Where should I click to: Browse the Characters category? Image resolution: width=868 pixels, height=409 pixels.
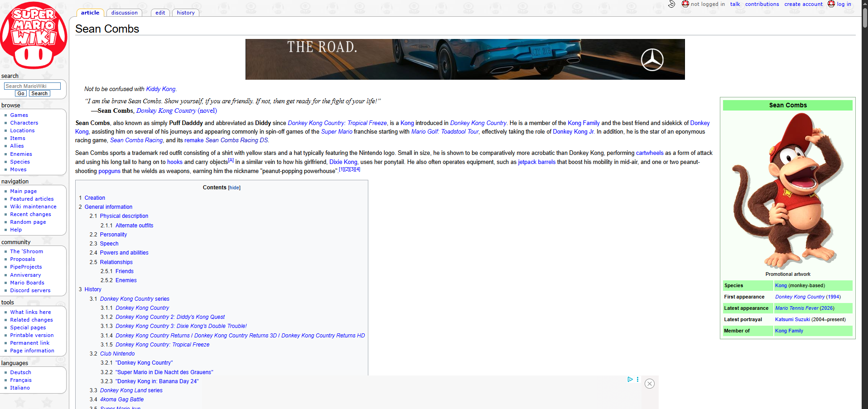[24, 123]
